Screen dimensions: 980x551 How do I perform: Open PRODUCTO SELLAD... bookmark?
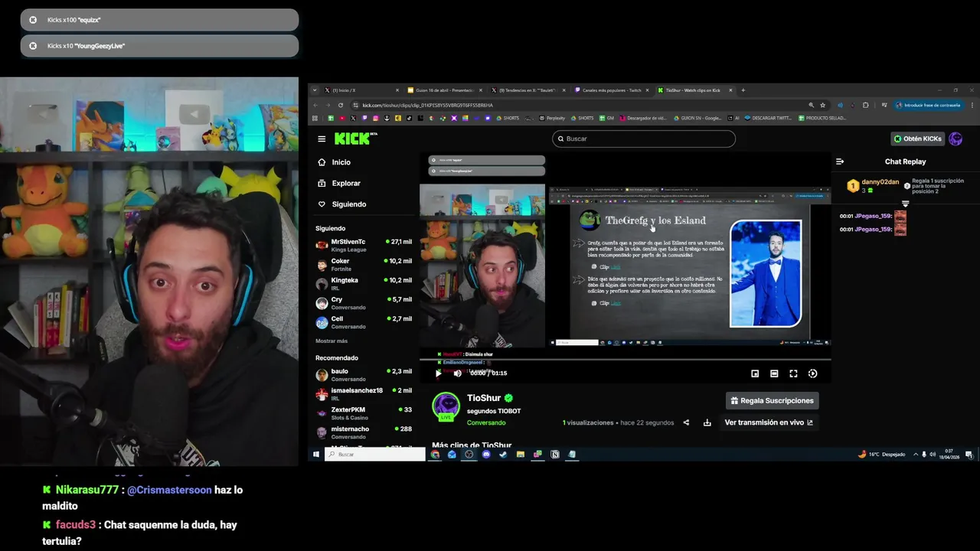click(x=822, y=118)
